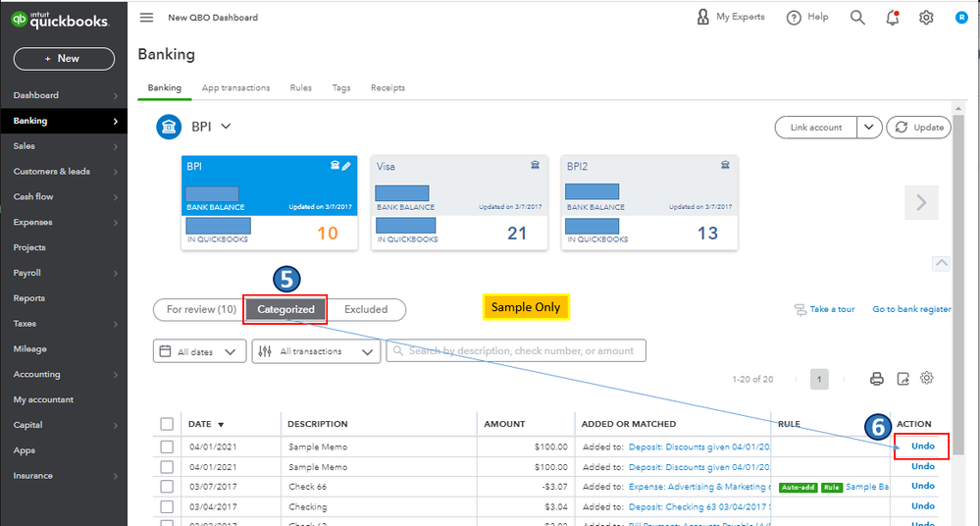Click the + New button
Image resolution: width=980 pixels, height=526 pixels.
(x=64, y=58)
